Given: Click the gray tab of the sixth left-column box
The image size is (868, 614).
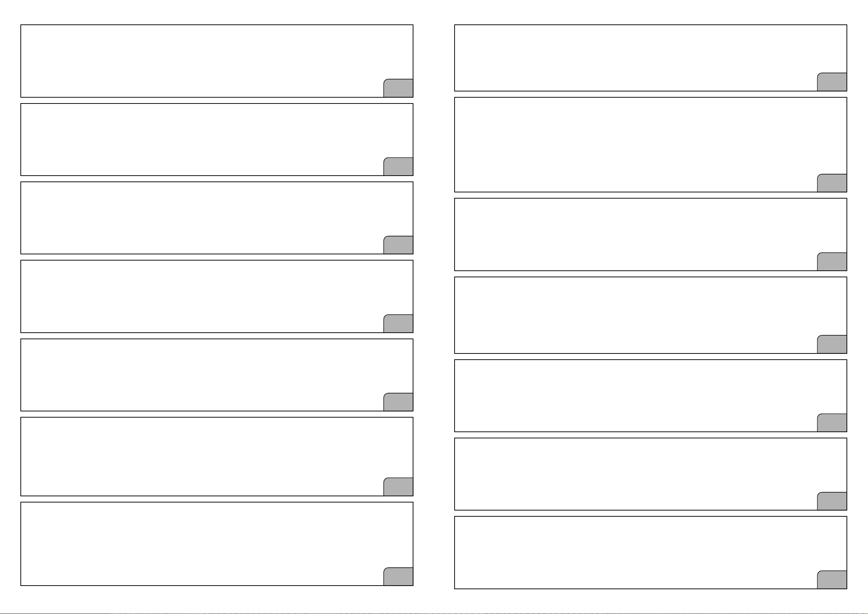Looking at the screenshot, I should [x=398, y=486].
